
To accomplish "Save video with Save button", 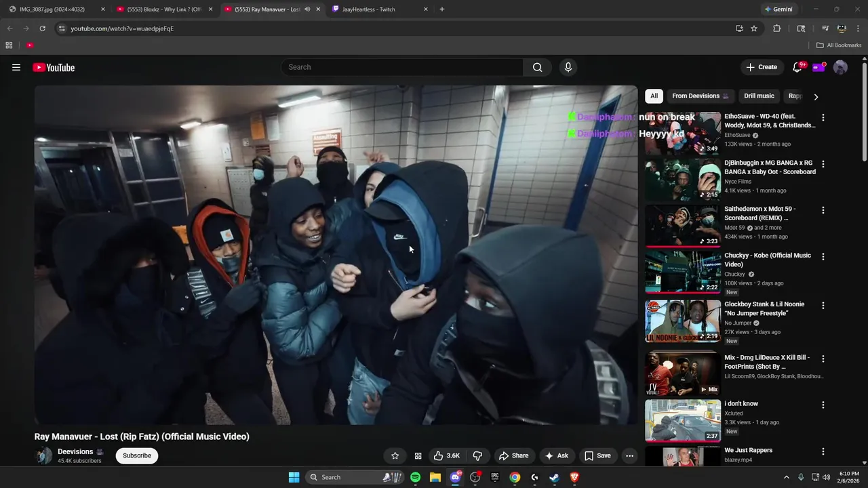I will point(597,455).
